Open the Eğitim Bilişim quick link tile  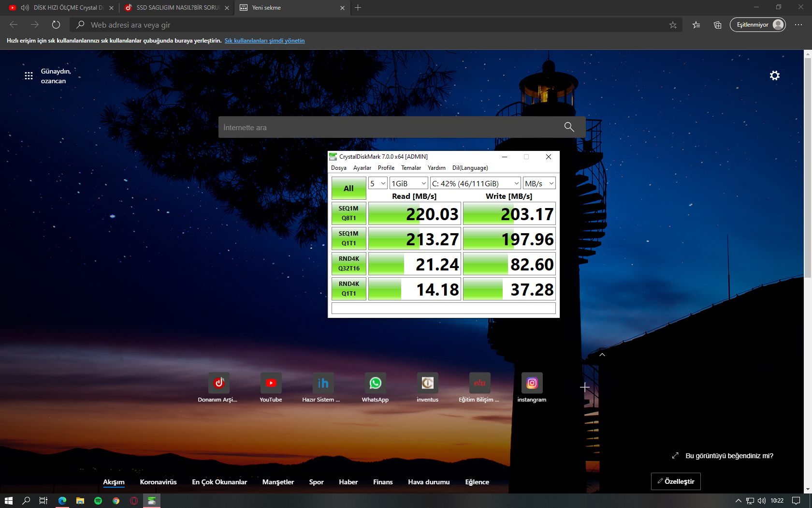coord(479,383)
